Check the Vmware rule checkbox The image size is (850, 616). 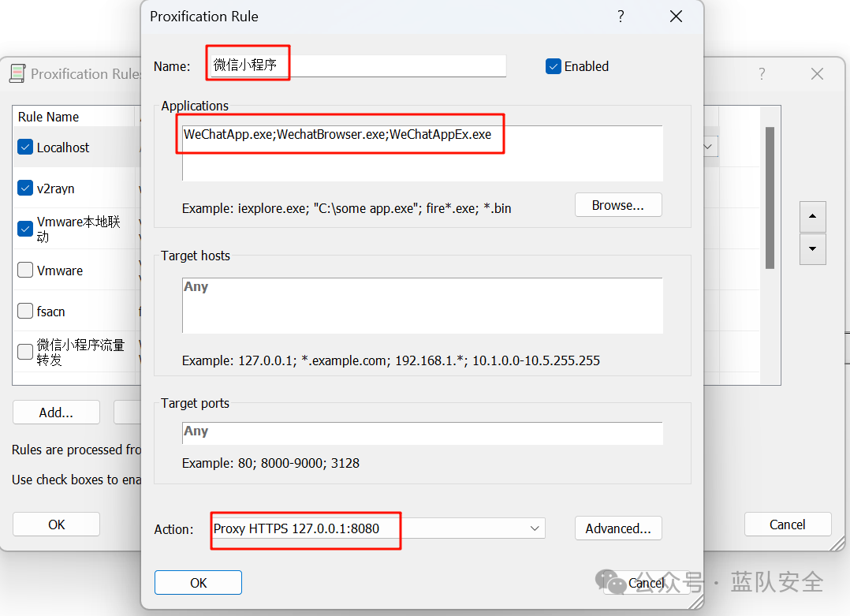pyautogui.click(x=25, y=270)
